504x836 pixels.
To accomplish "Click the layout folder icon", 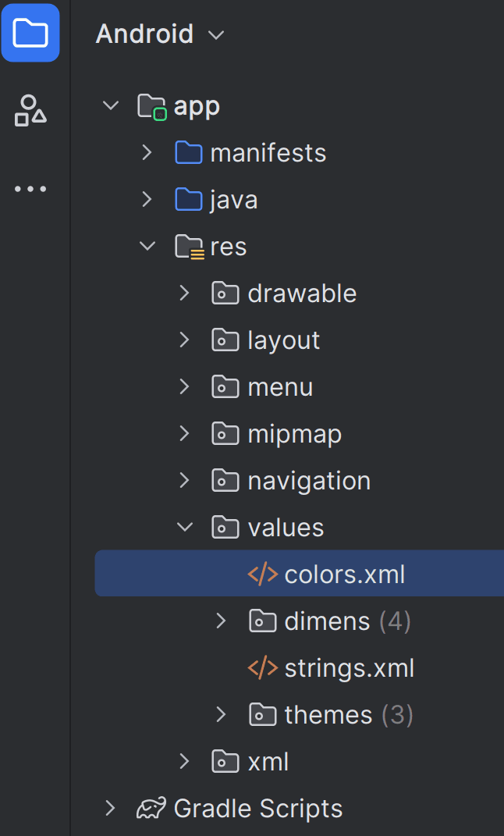I will click(225, 340).
